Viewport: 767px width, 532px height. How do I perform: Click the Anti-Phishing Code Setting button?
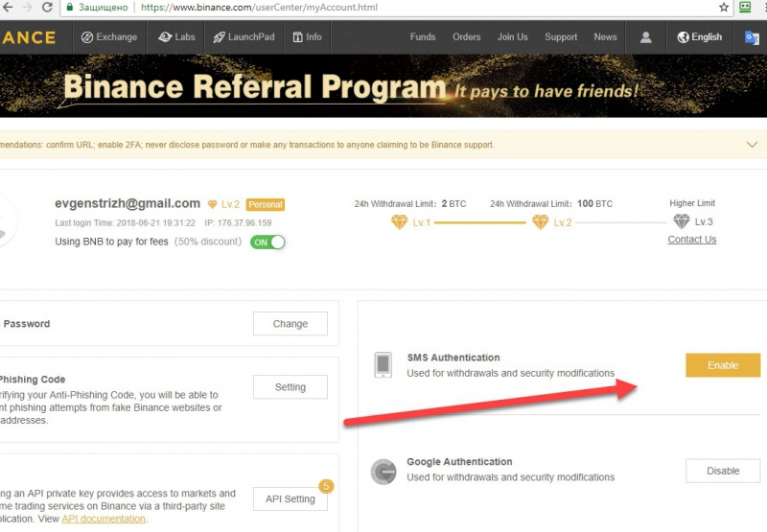291,387
